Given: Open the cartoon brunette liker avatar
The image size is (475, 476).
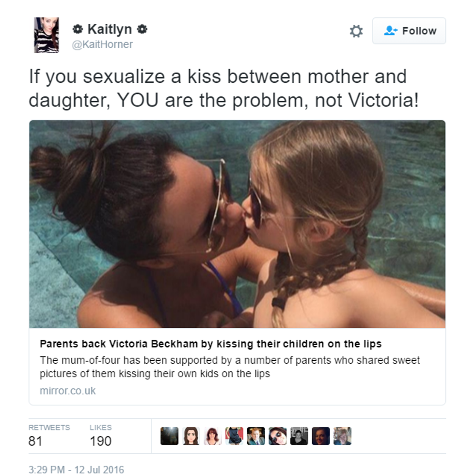Looking at the screenshot, I should point(191,436).
